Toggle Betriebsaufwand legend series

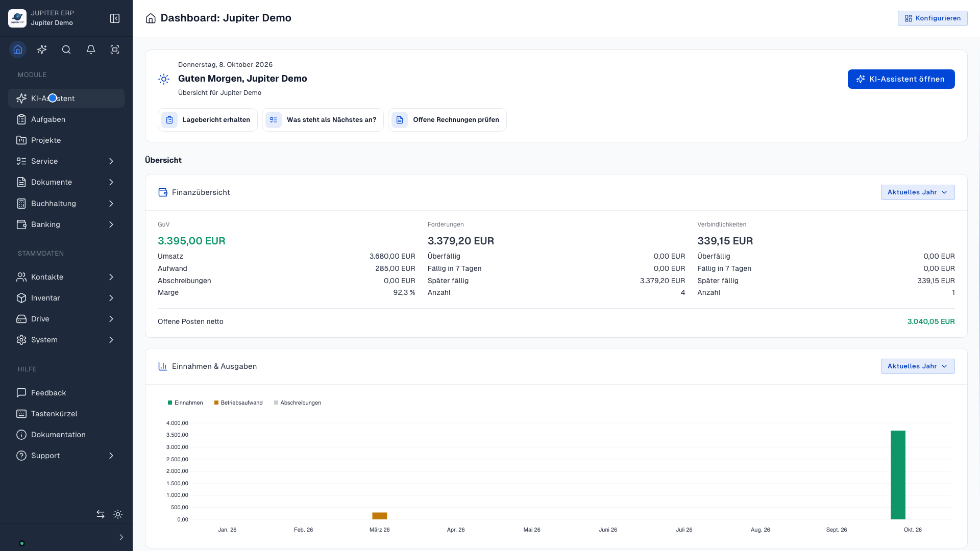[238, 403]
